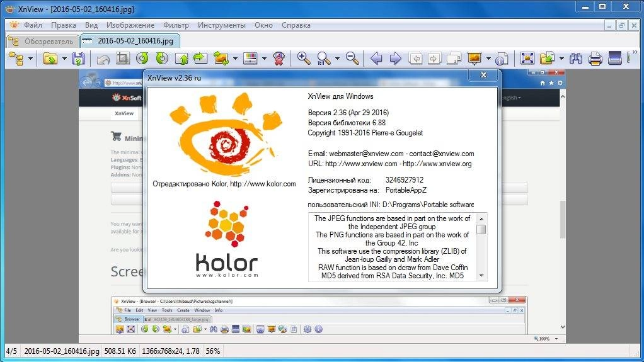Click the credits list scrollbar thumb
644x362 pixels.
coord(481,229)
